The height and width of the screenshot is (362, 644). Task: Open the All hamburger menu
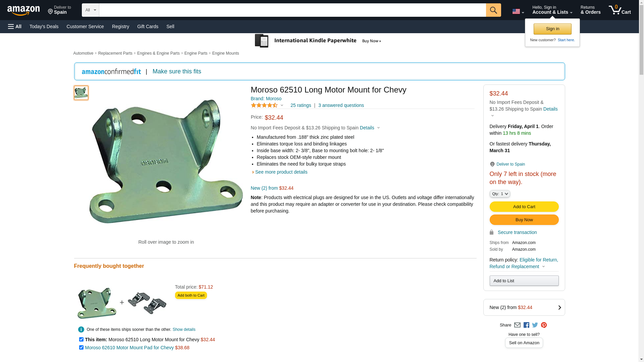(15, 26)
